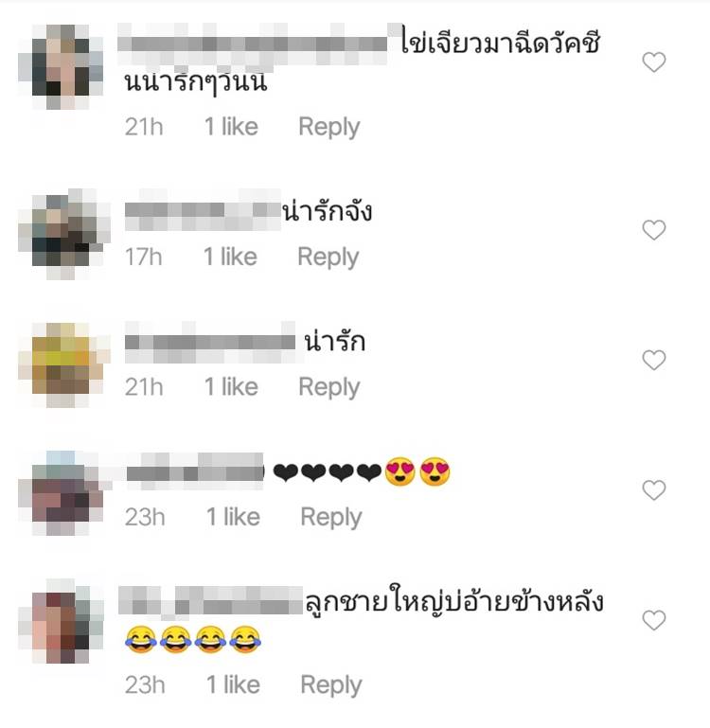The height and width of the screenshot is (728, 710).
Task: View 1 like on third comment
Action: [x=231, y=387]
